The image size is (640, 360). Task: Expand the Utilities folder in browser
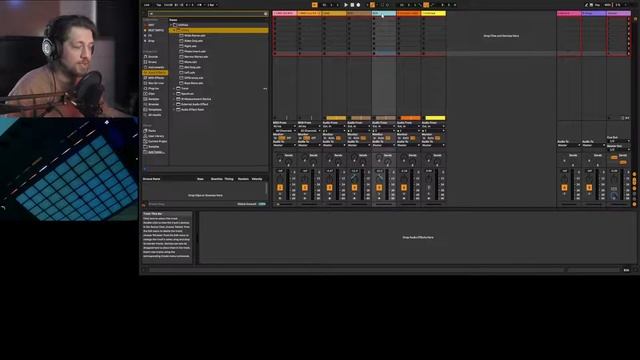[x=171, y=25]
